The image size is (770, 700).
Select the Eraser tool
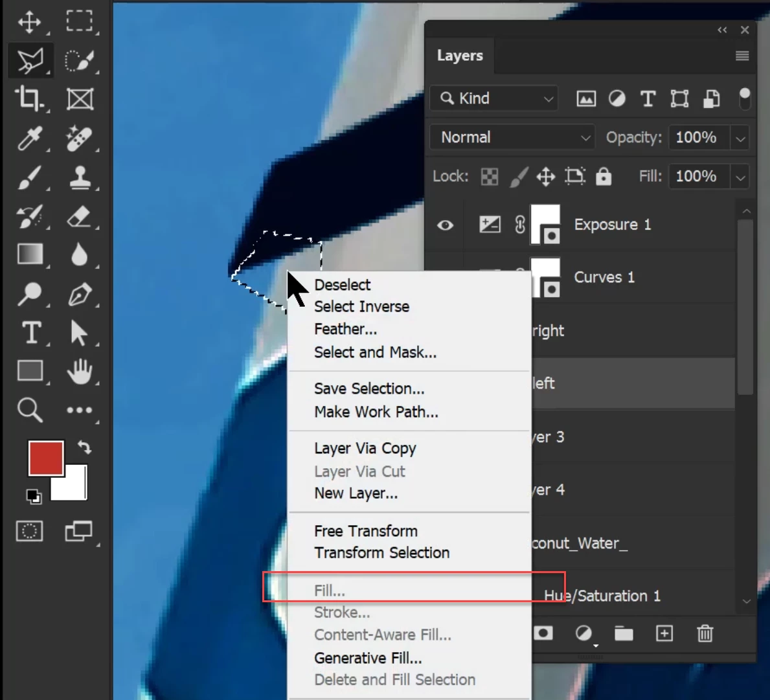[79, 216]
